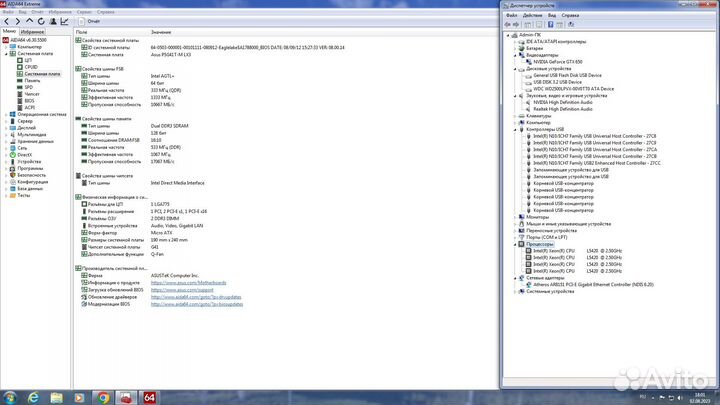Screen dimensions: 720x405
Task: Click the clock in the system tray
Action: (x=699, y=398)
